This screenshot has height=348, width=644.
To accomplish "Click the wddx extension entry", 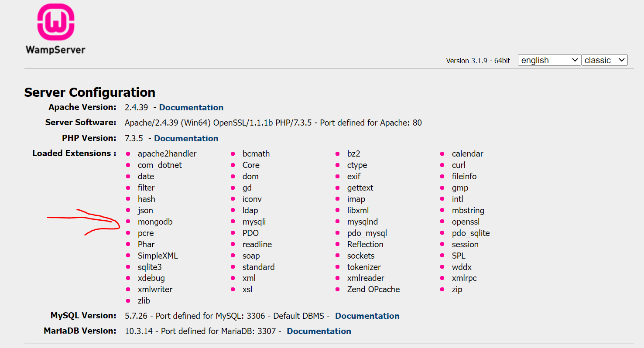I will (462, 267).
